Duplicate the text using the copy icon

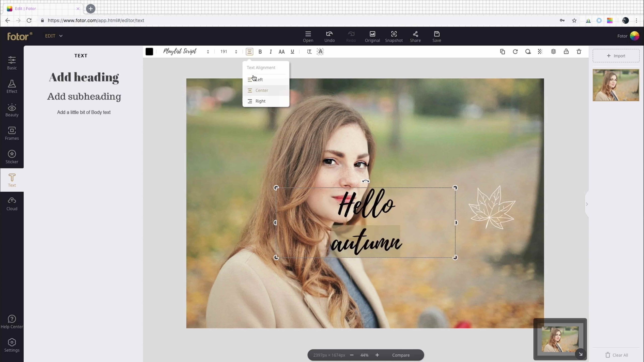(502, 52)
